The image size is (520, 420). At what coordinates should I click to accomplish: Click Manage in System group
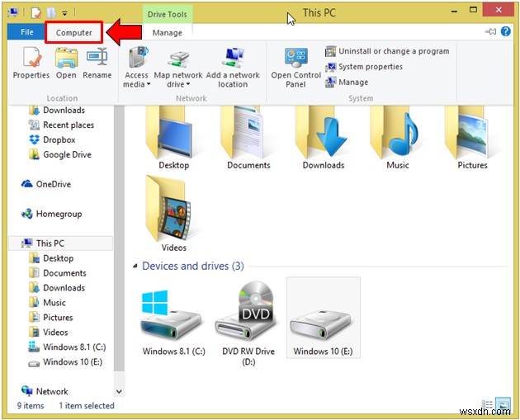coord(347,82)
